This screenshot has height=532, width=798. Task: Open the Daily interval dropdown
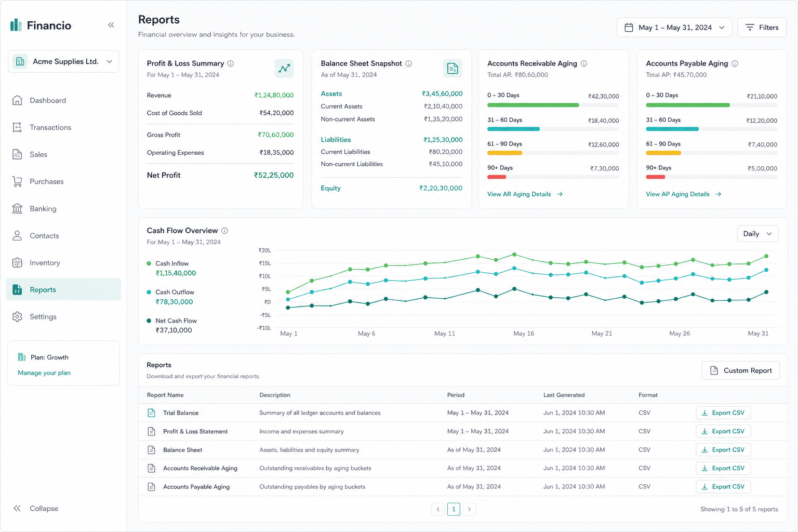[x=757, y=234]
